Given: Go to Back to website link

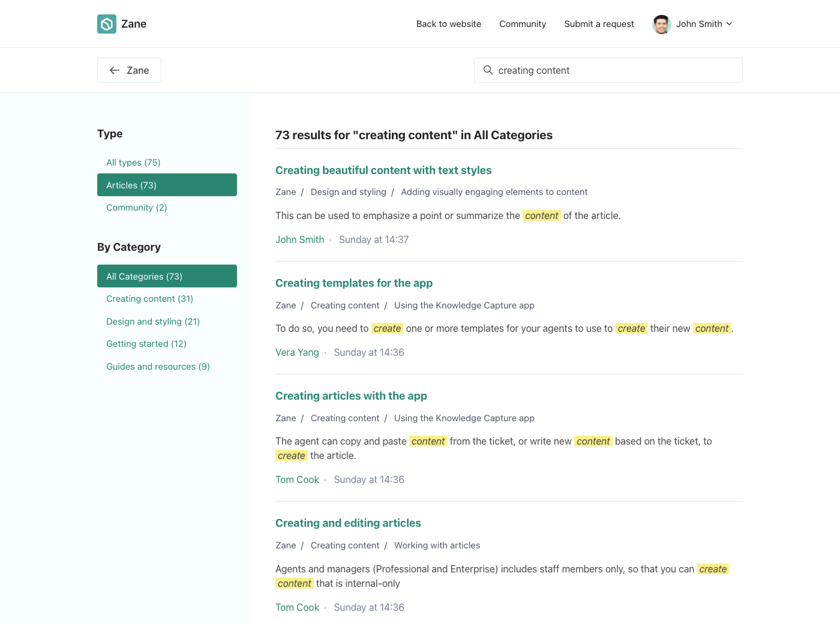Looking at the screenshot, I should click(448, 24).
